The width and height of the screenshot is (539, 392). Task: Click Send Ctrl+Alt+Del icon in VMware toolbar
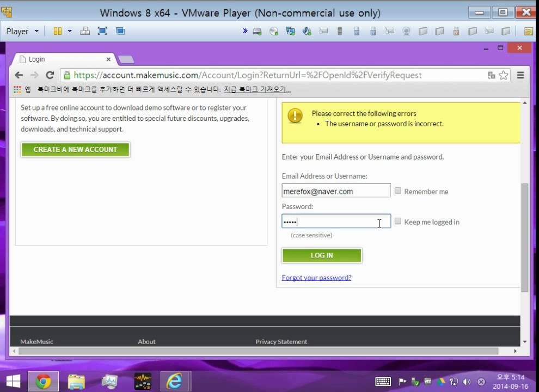click(84, 31)
